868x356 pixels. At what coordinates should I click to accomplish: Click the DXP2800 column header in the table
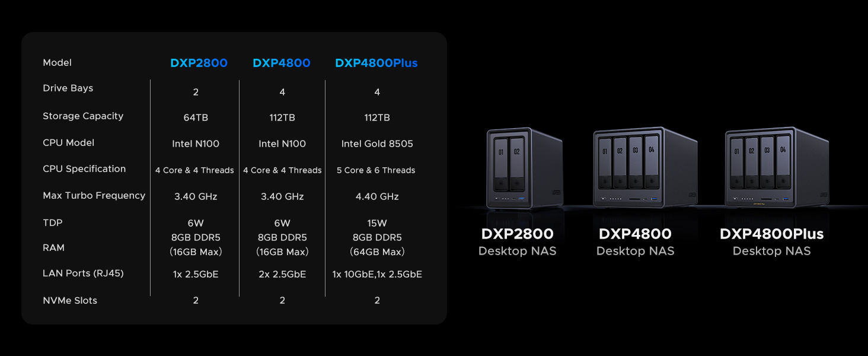click(x=199, y=63)
